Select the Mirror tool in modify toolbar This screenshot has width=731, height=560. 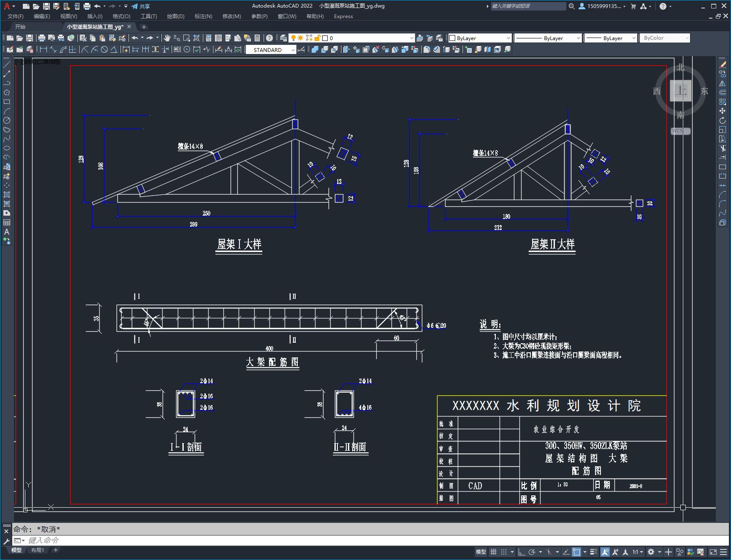[723, 83]
